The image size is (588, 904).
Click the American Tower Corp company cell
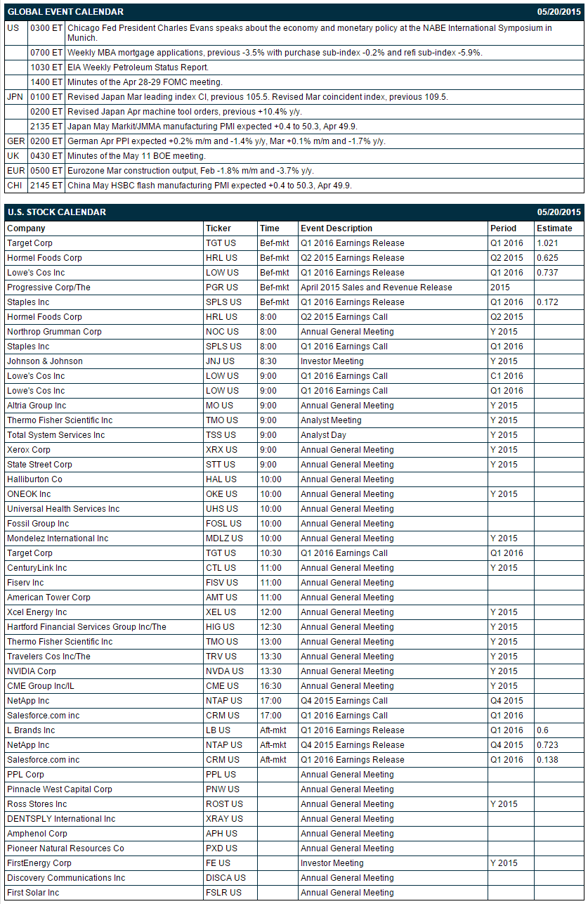point(104,598)
